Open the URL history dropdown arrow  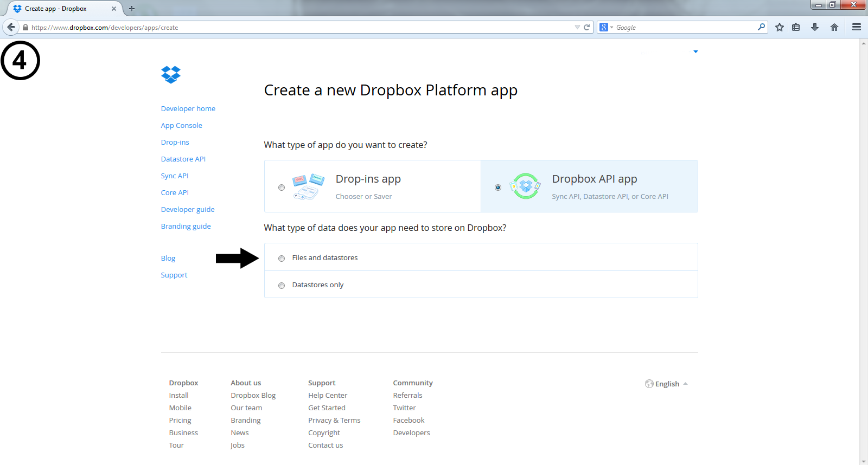(577, 27)
